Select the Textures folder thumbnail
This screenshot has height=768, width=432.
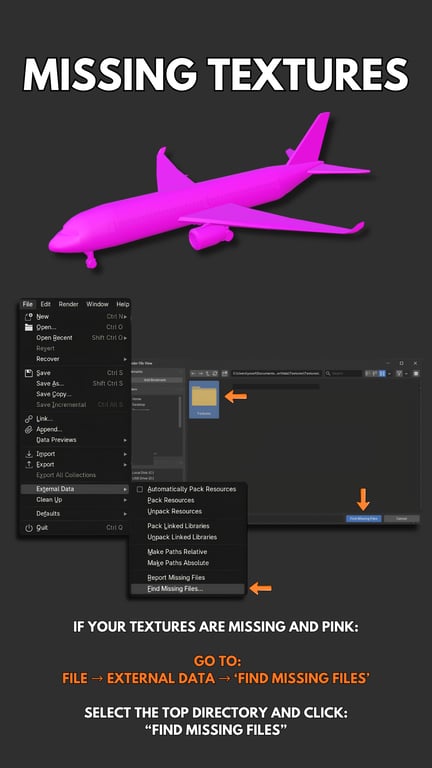tap(204, 400)
